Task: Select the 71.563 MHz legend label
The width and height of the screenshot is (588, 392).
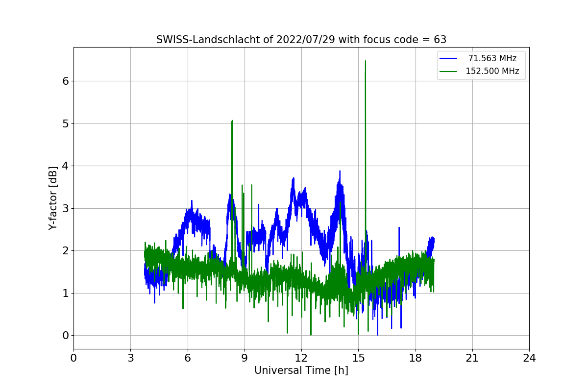Action: 492,58
